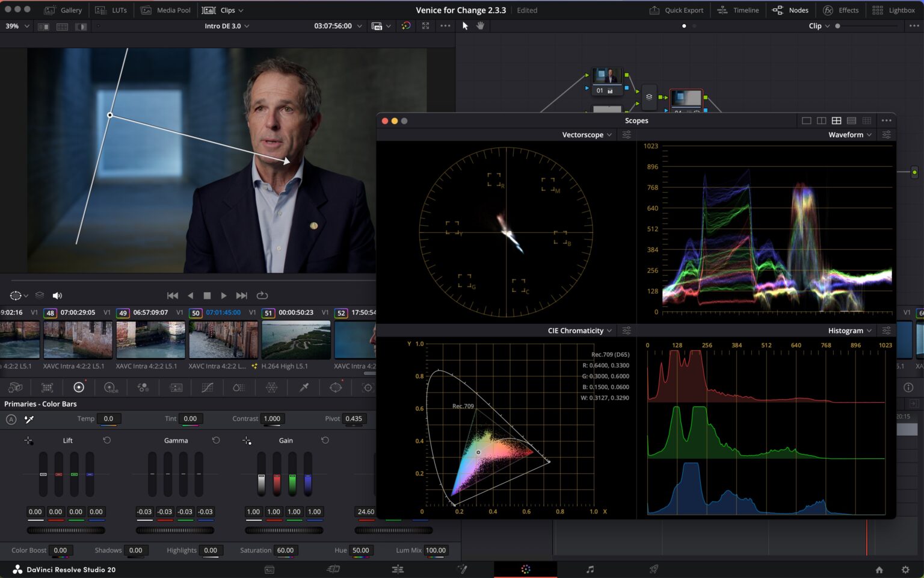Open the Curves palette

click(208, 388)
